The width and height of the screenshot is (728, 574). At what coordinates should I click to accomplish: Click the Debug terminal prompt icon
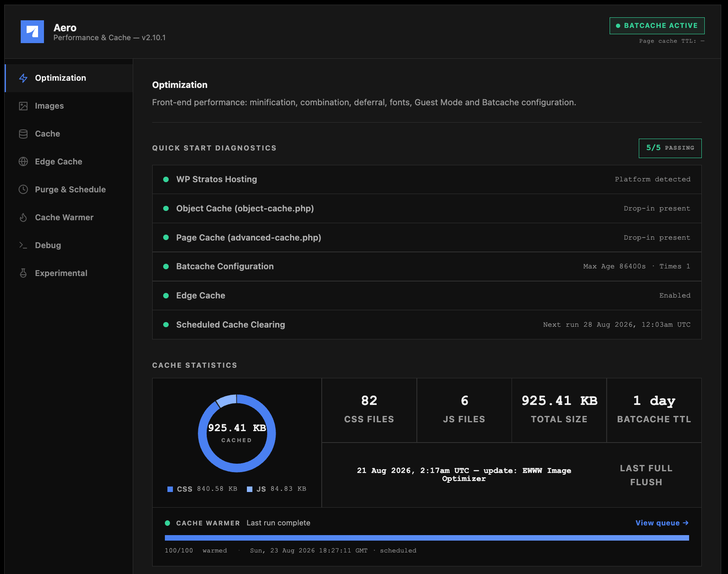pos(23,246)
